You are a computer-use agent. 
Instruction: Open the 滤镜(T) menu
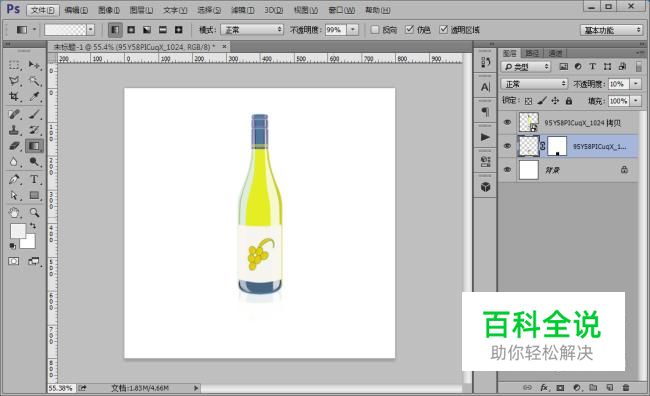243,10
